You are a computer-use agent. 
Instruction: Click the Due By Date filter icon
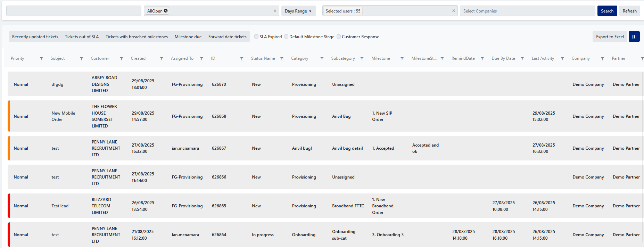coord(522,59)
